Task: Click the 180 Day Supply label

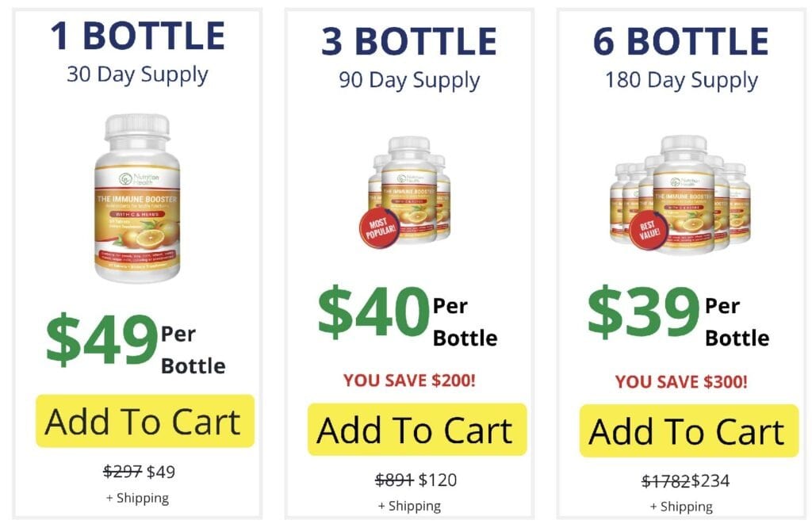Action: pyautogui.click(x=681, y=81)
